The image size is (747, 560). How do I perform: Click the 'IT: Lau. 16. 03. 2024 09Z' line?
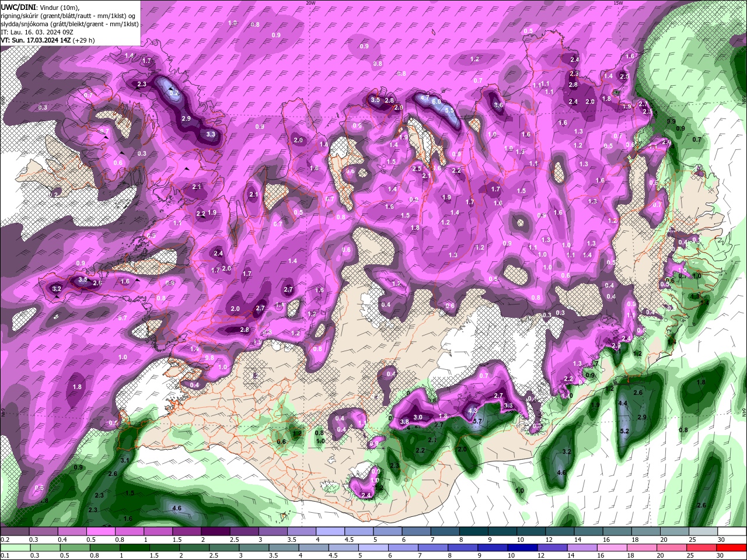coord(36,32)
